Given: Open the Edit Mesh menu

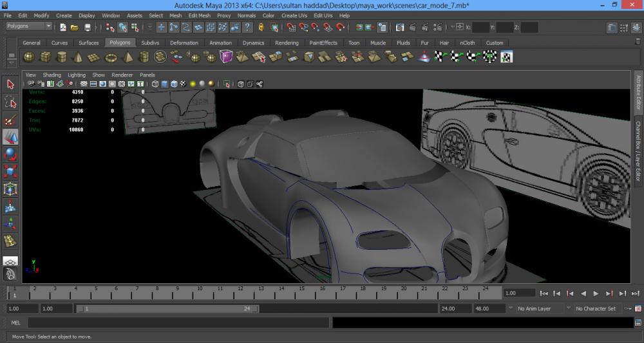Looking at the screenshot, I should 199,15.
